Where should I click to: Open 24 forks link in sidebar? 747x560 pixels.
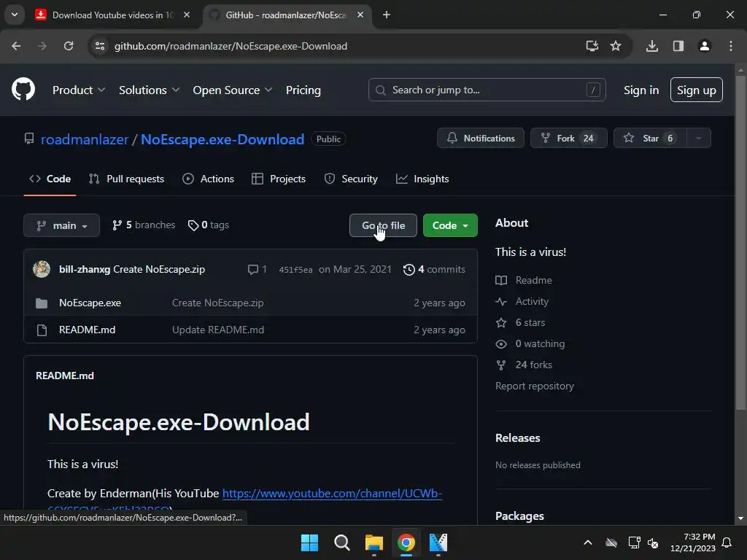coord(524,365)
